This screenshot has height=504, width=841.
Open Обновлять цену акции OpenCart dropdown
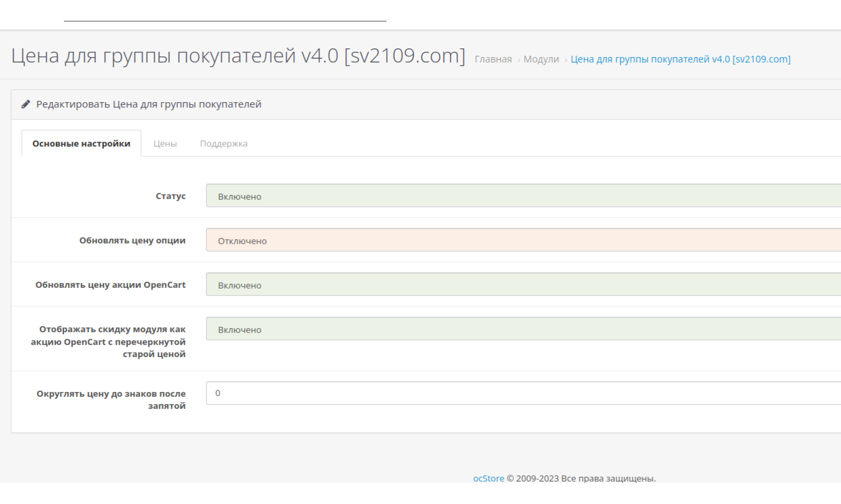click(x=523, y=285)
